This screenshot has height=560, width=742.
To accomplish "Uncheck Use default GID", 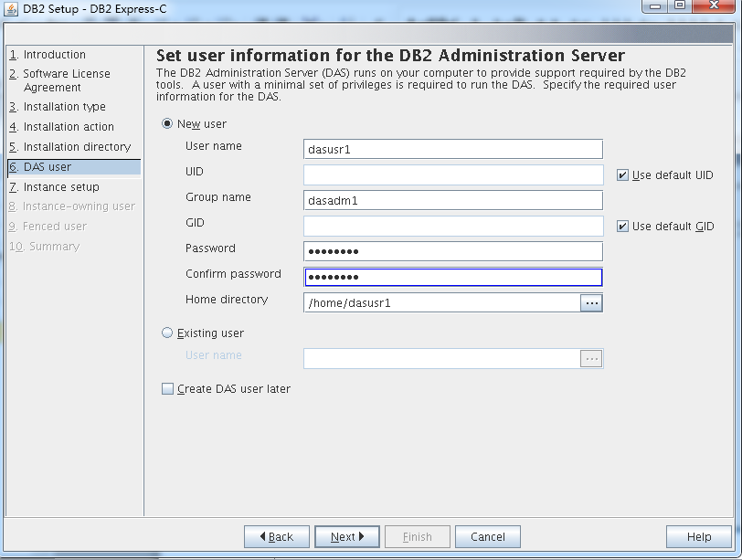I will [x=622, y=227].
